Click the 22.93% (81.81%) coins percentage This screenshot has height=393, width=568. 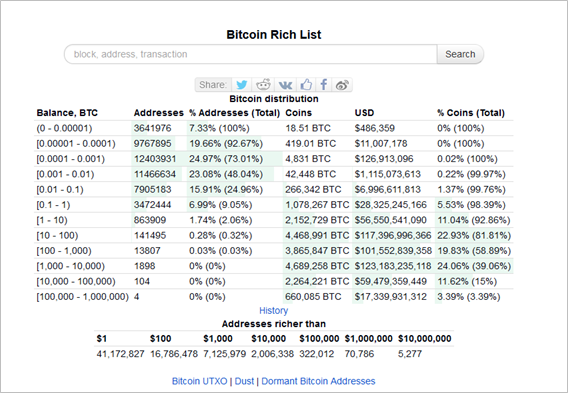474,235
